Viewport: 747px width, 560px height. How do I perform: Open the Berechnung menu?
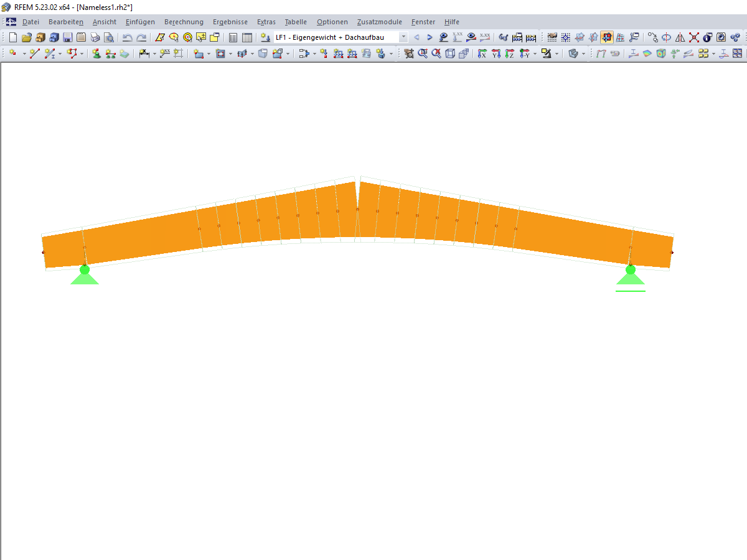(184, 22)
